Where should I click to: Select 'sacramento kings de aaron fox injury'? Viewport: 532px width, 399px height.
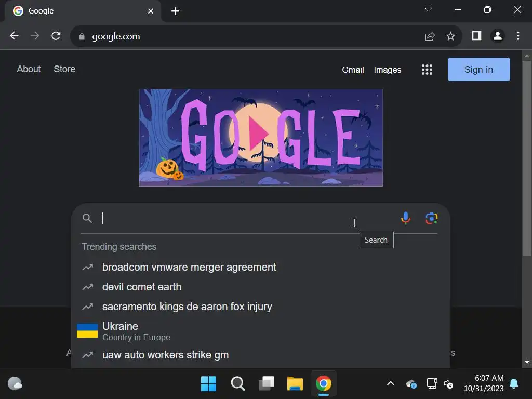coord(261,307)
